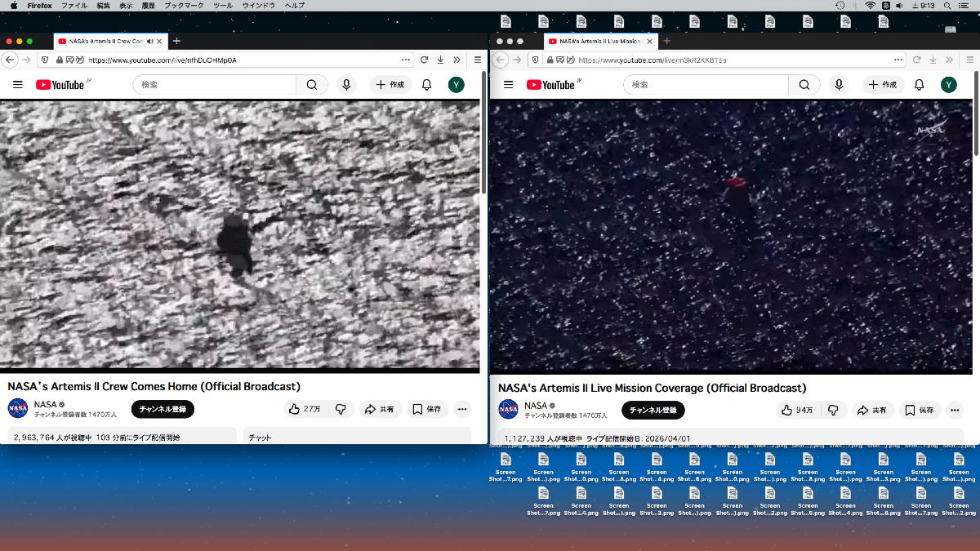Open tracking protection shield in left window
The height and width of the screenshot is (551, 980).
click(44, 60)
